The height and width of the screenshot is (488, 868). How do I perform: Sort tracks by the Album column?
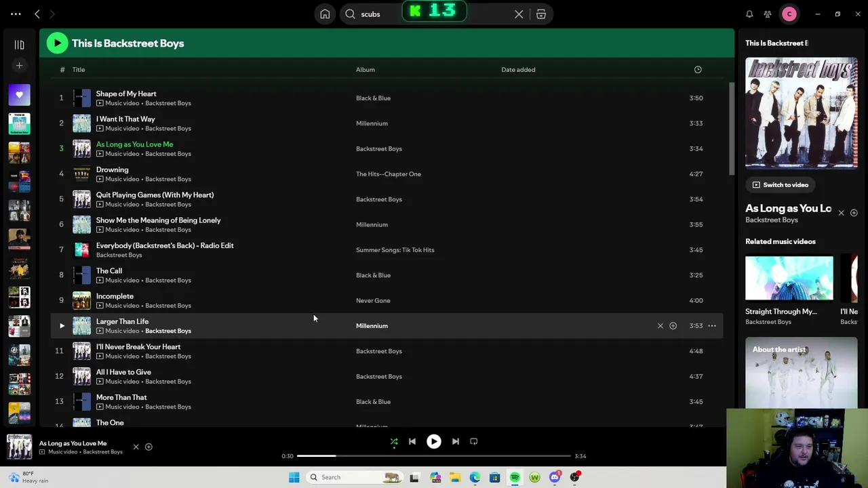(x=366, y=70)
